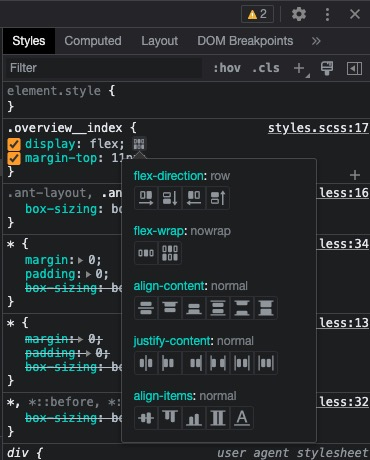This screenshot has height=460, width=370.
Task: Set align-content to flex-end
Action: point(194,308)
